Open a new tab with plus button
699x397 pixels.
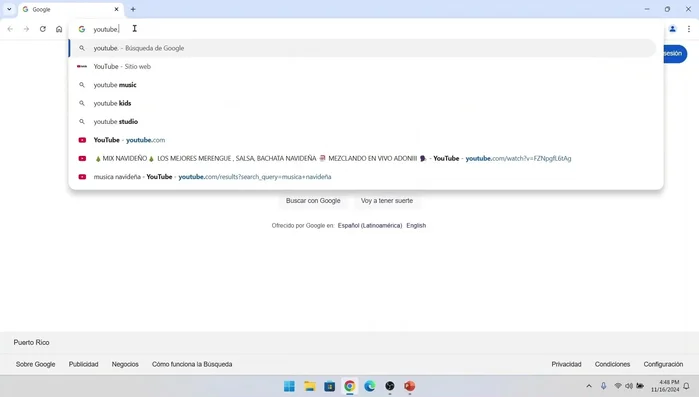[x=133, y=9]
